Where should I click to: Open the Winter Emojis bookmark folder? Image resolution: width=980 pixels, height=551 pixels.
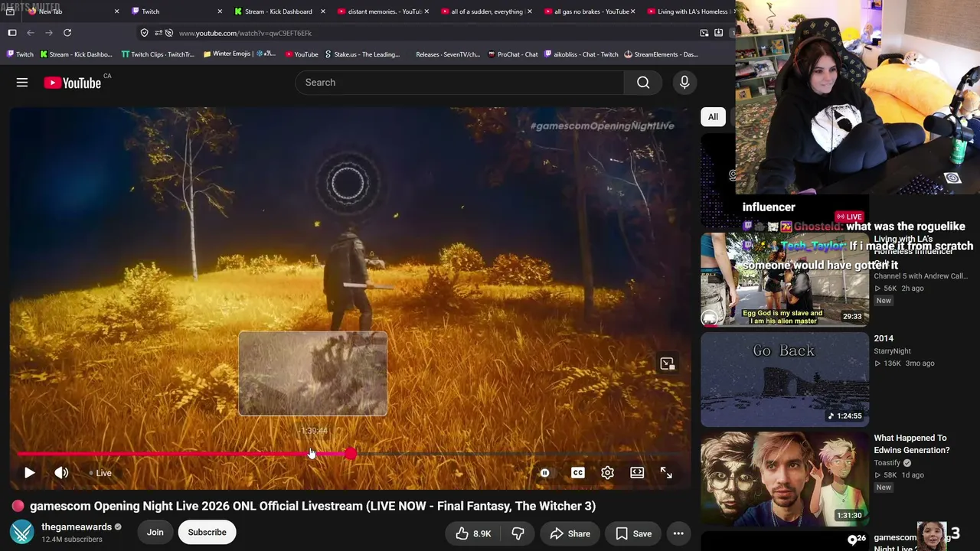pos(239,54)
